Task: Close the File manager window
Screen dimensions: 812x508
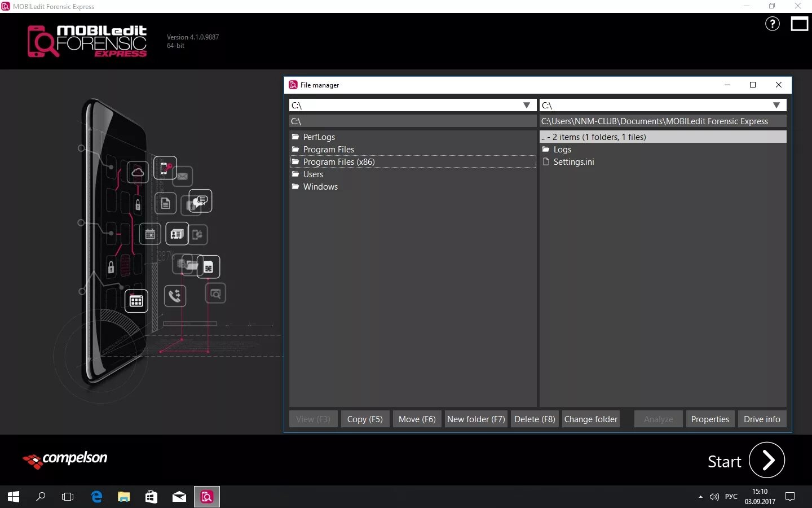Action: coord(779,85)
